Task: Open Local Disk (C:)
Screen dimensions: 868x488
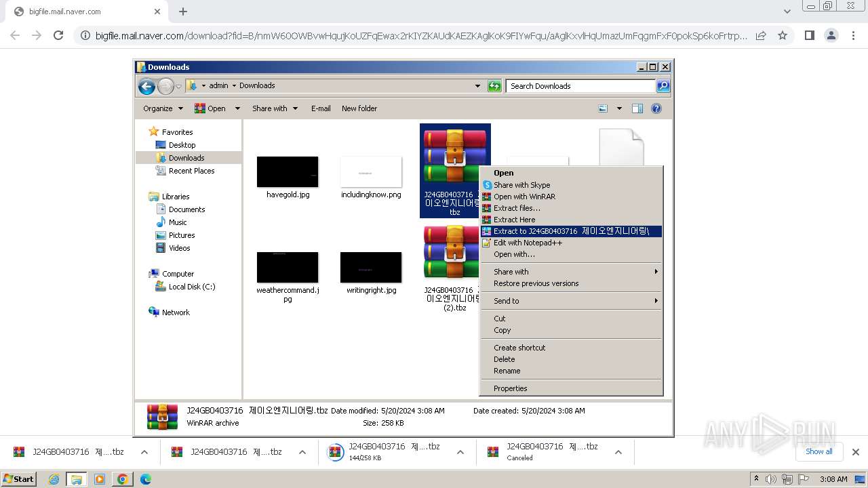Action: 191,287
